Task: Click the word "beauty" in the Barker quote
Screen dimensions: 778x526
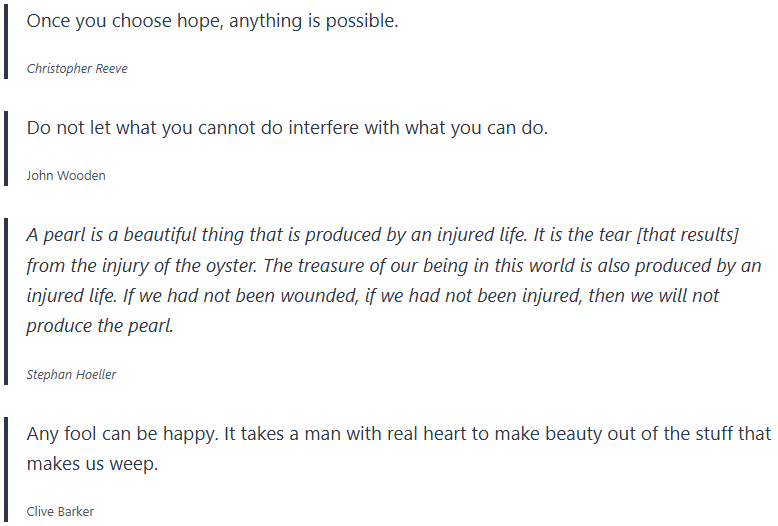Action: pyautogui.click(x=526, y=434)
